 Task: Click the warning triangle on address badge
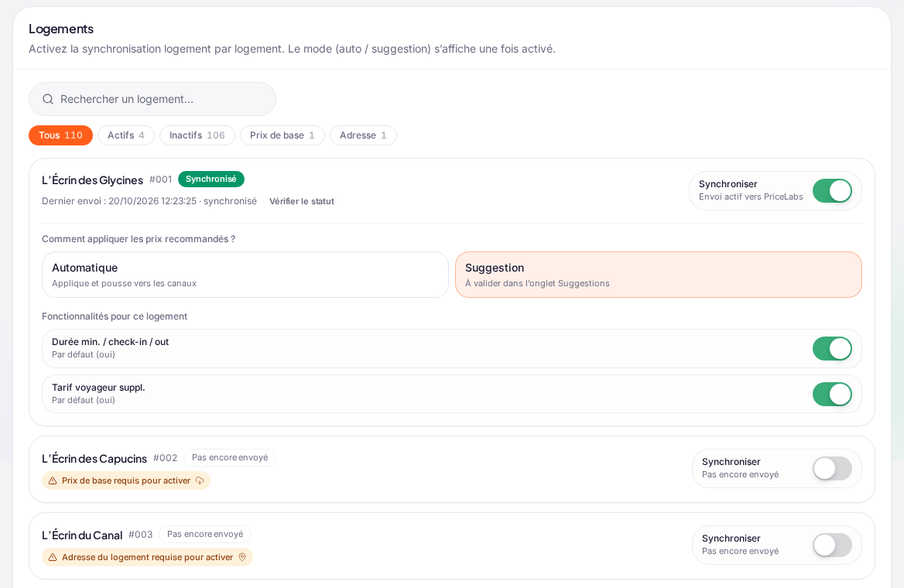[x=53, y=558]
